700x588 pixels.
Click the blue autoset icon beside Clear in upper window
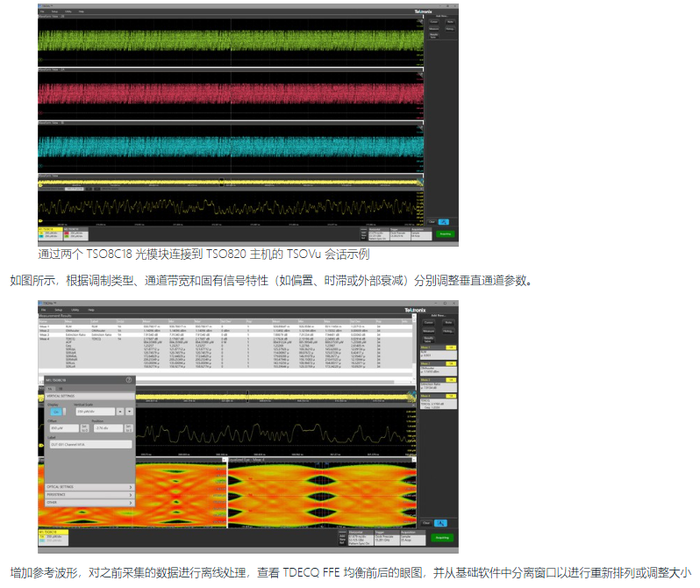(444, 222)
